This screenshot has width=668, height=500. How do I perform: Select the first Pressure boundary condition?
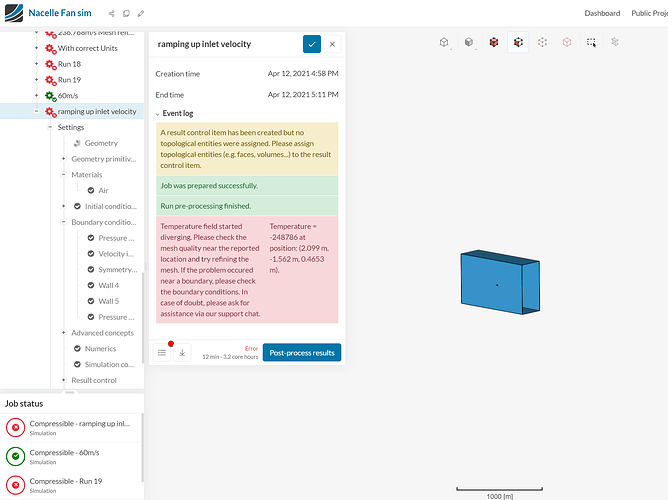[x=116, y=238]
